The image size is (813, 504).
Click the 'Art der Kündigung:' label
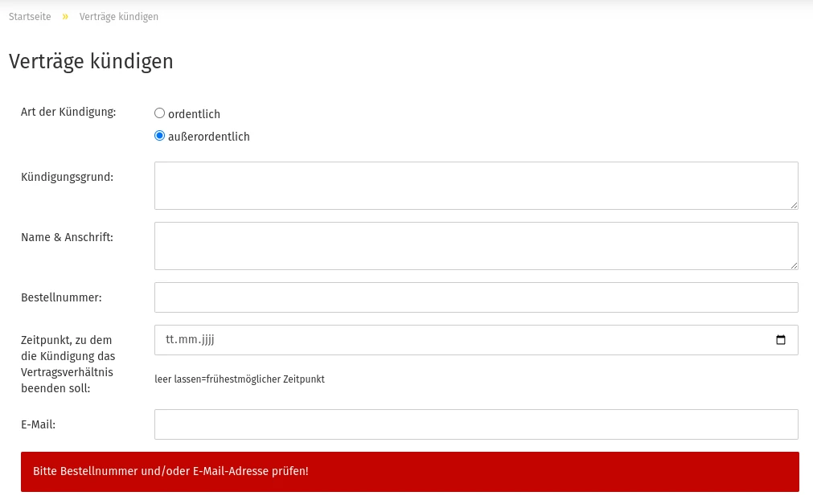pyautogui.click(x=68, y=112)
